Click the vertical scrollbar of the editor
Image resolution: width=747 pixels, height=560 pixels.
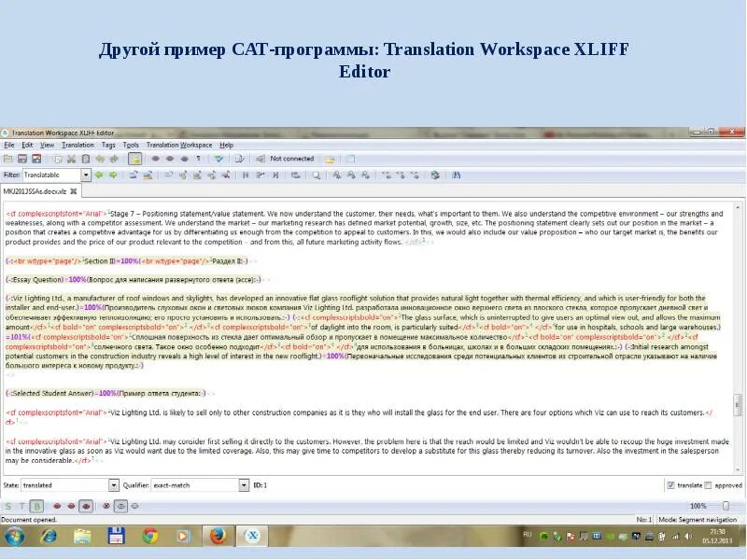(738, 338)
